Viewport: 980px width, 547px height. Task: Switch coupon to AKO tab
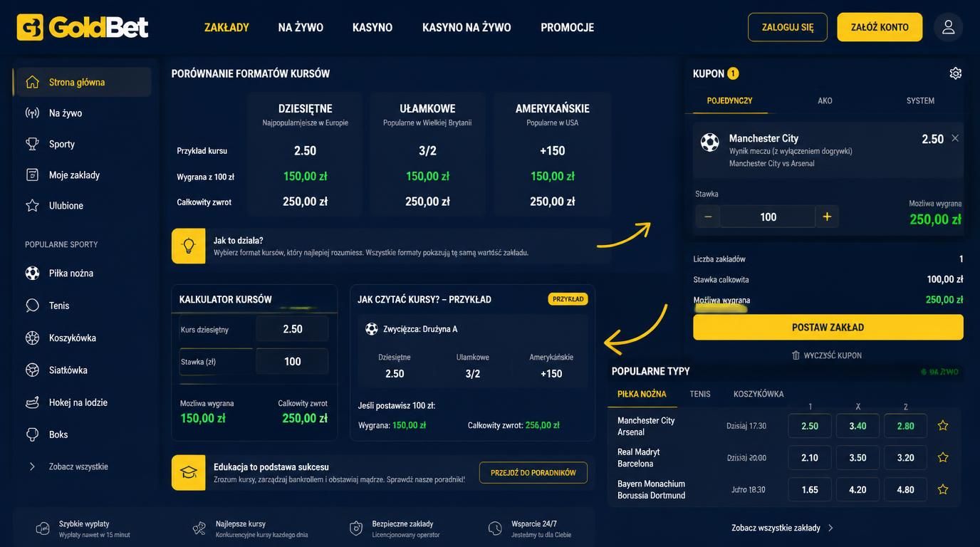825,100
